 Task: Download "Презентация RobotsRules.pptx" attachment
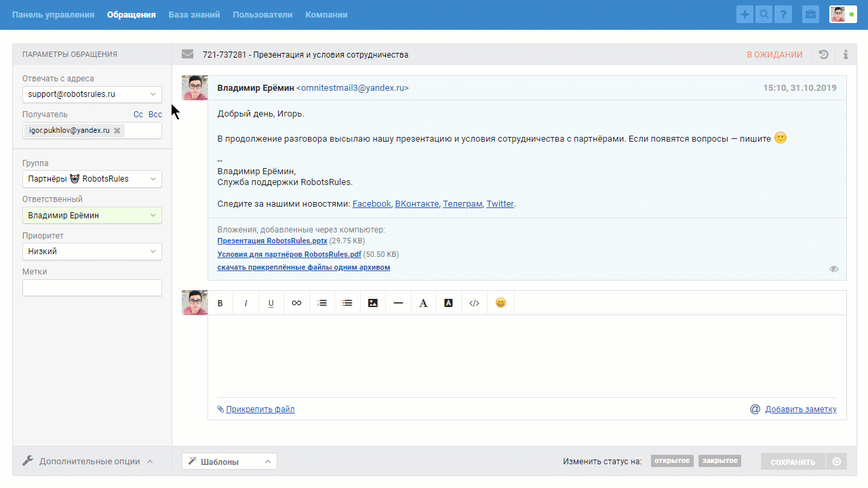272,241
